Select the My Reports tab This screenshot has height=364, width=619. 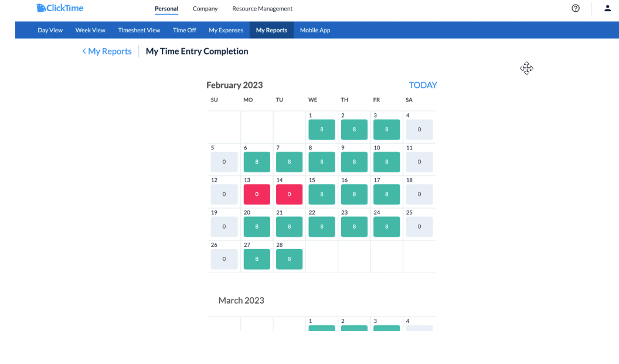(x=271, y=29)
